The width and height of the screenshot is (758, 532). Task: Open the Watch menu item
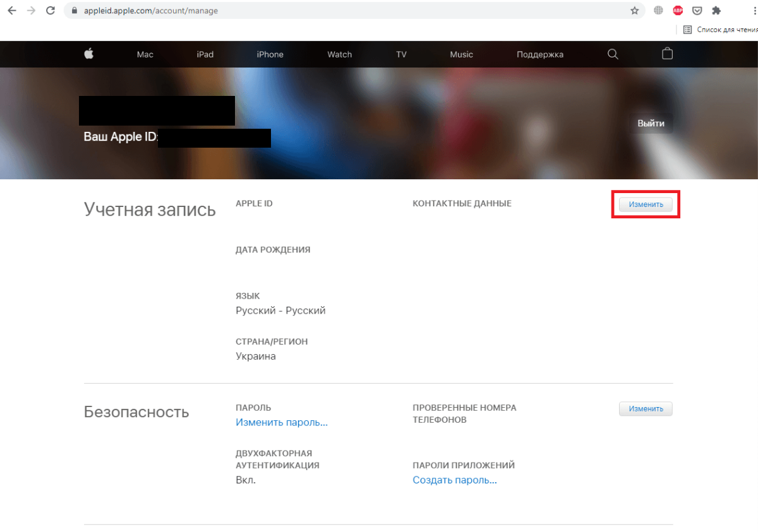coord(340,54)
